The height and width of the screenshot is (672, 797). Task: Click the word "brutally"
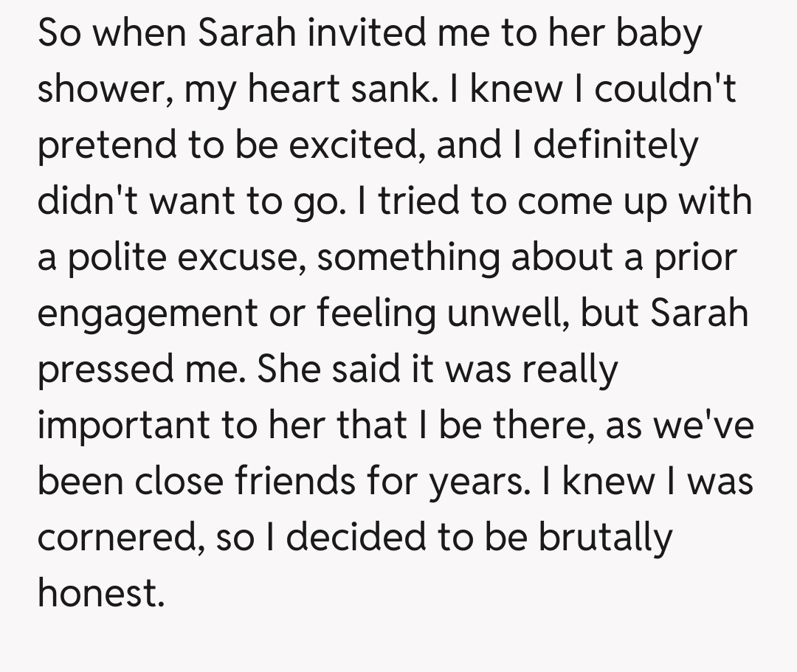605,538
